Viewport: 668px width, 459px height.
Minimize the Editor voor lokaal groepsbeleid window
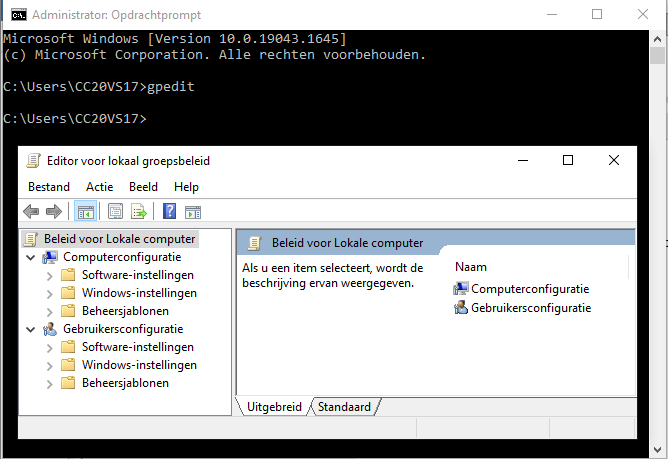(x=523, y=160)
